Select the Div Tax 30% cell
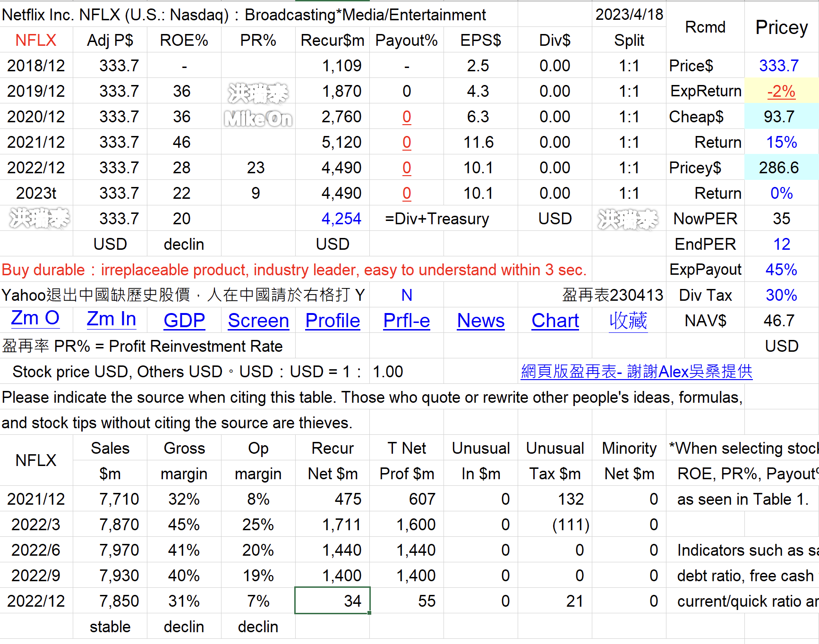The width and height of the screenshot is (819, 644). (x=781, y=295)
